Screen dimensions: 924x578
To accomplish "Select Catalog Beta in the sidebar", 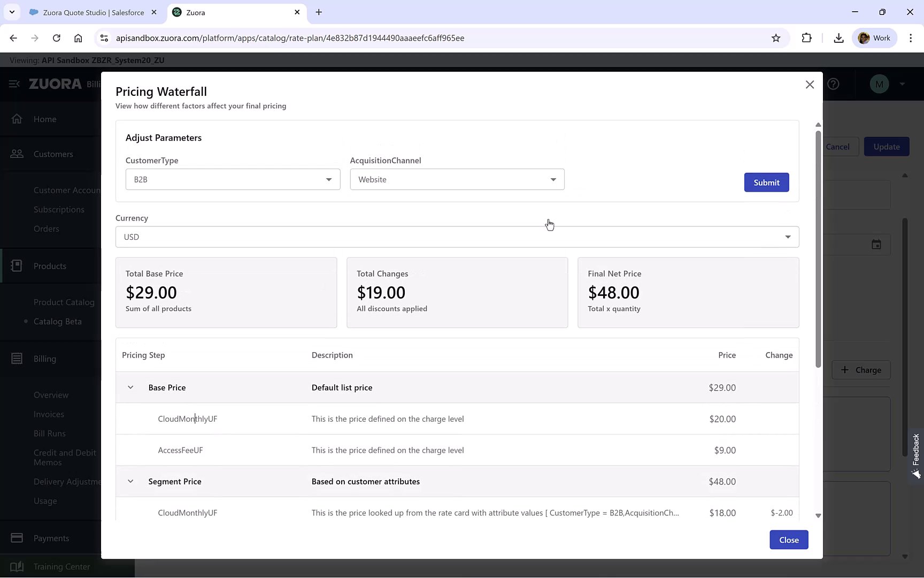I will (57, 321).
